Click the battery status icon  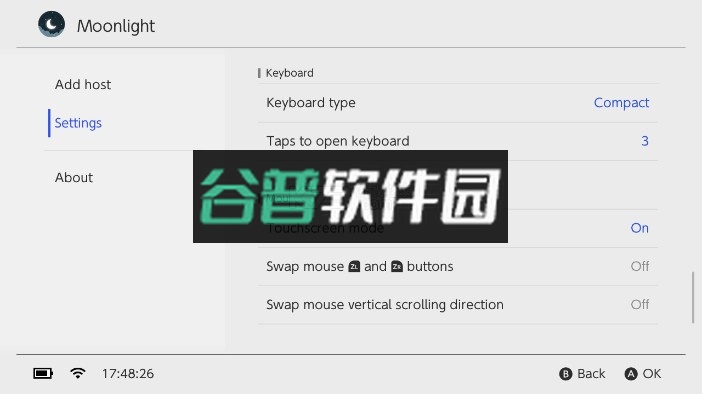(x=43, y=373)
